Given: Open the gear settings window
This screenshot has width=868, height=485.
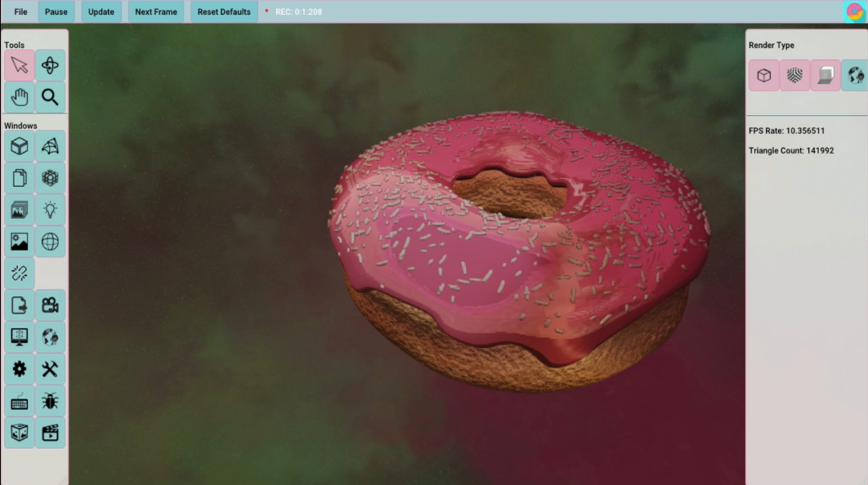Looking at the screenshot, I should coord(20,369).
